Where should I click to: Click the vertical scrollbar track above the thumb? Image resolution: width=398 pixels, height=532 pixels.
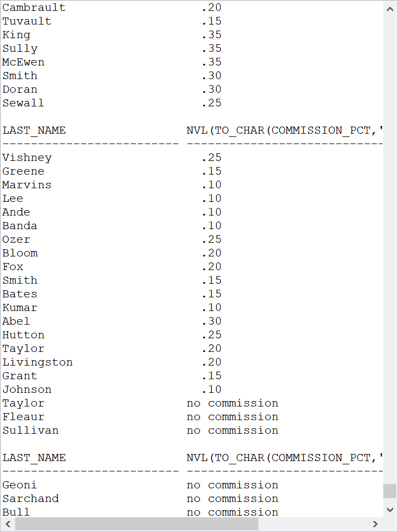[x=390, y=250]
